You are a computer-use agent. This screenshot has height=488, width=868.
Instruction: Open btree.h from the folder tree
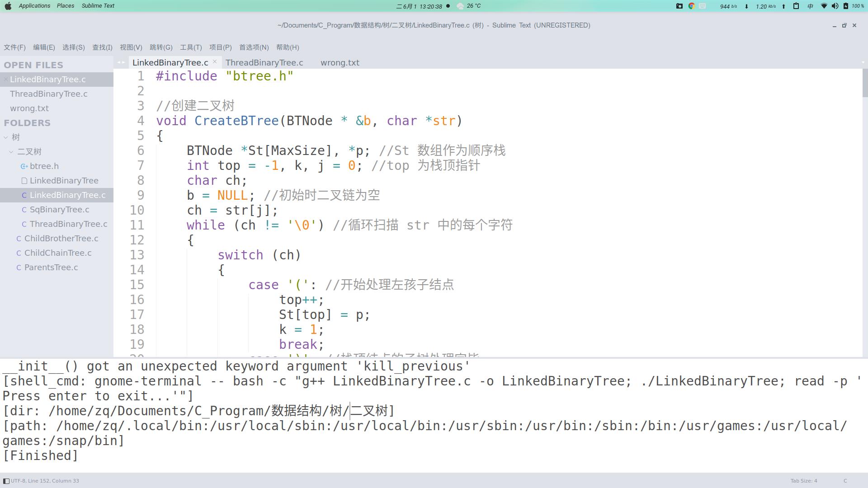44,166
